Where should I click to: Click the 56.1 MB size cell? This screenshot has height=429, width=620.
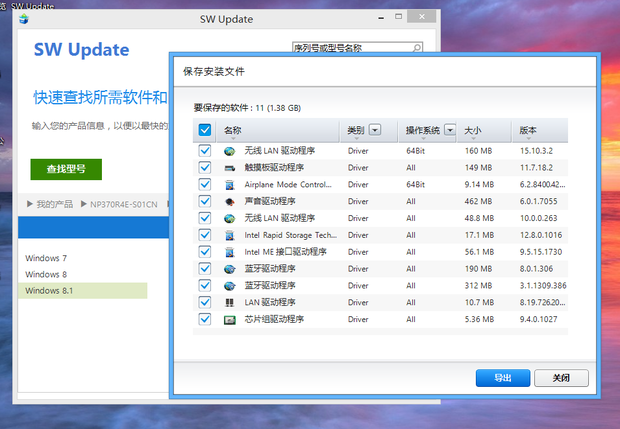pos(479,252)
